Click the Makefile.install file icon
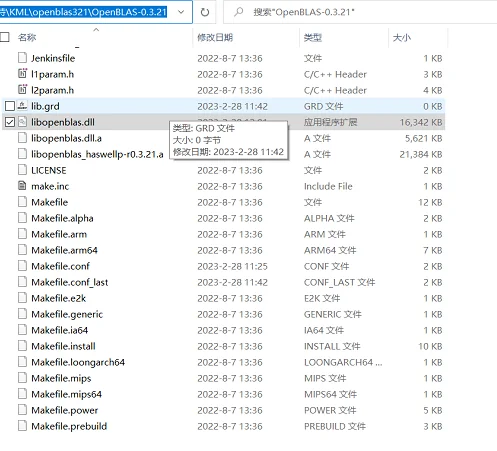The width and height of the screenshot is (497, 451). click(x=22, y=346)
